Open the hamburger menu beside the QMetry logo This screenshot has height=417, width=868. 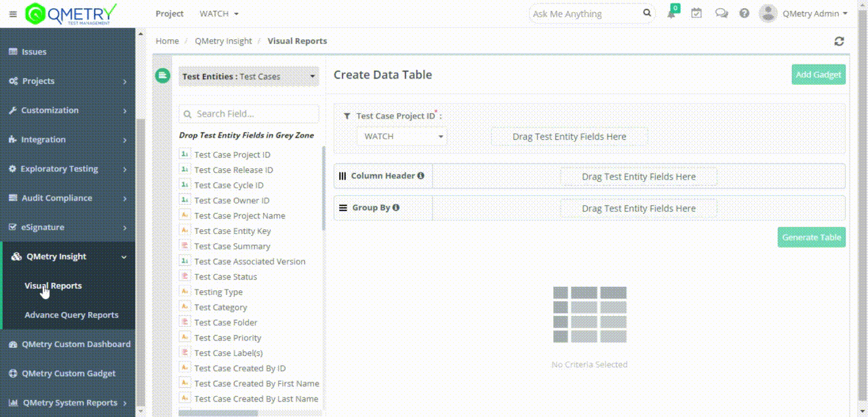[13, 14]
